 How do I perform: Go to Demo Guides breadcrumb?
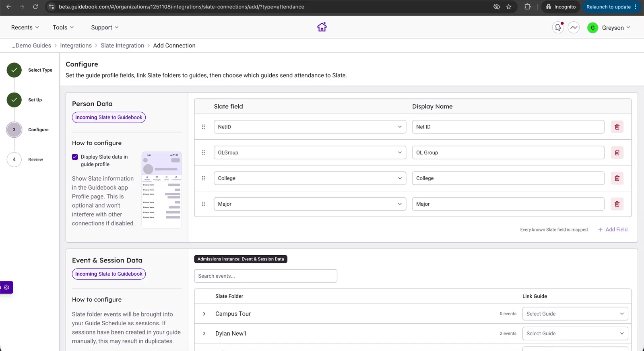pos(31,45)
